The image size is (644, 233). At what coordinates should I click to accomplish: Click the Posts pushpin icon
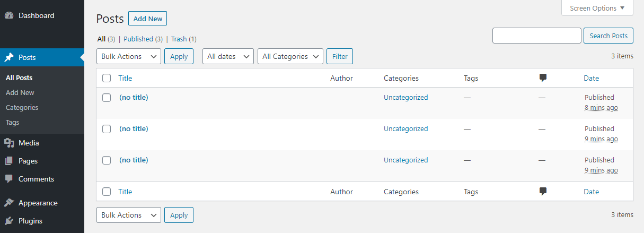pyautogui.click(x=9, y=57)
